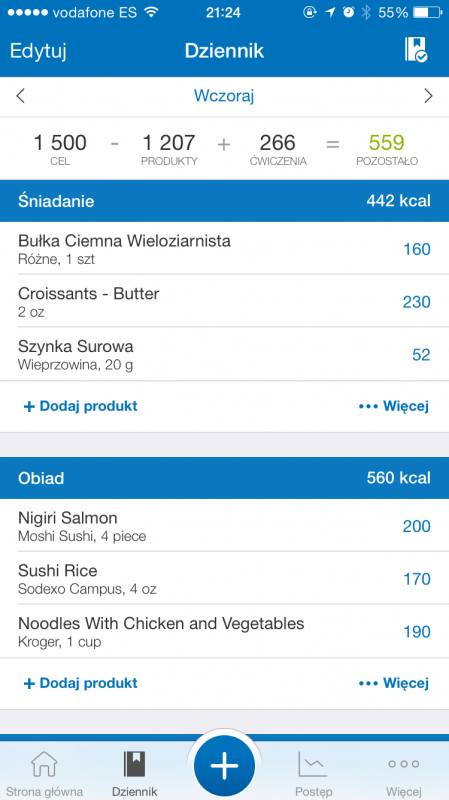Open Więcej options under Śniadanie
449x800 pixels.
tap(394, 406)
